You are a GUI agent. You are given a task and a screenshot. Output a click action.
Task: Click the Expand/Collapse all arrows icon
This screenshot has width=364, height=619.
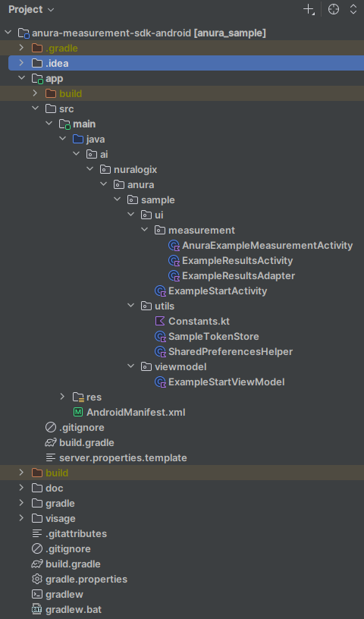[x=353, y=9]
